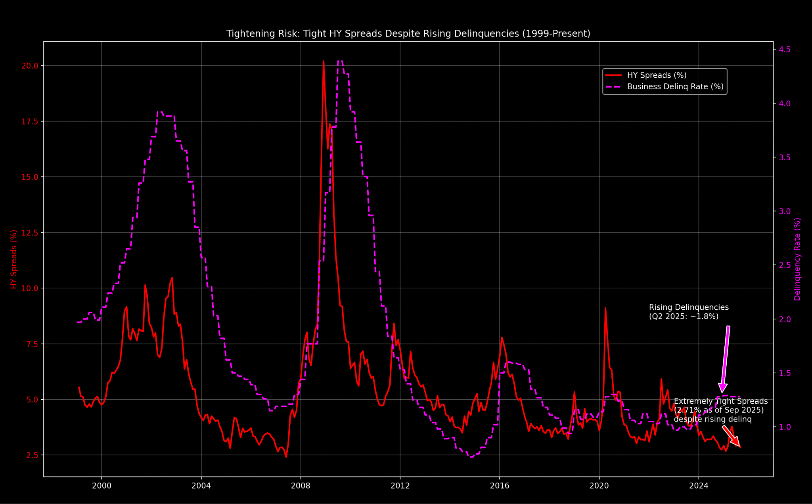Click the 2.0 right axis tick label
This screenshot has height=504, width=812.
[785, 319]
